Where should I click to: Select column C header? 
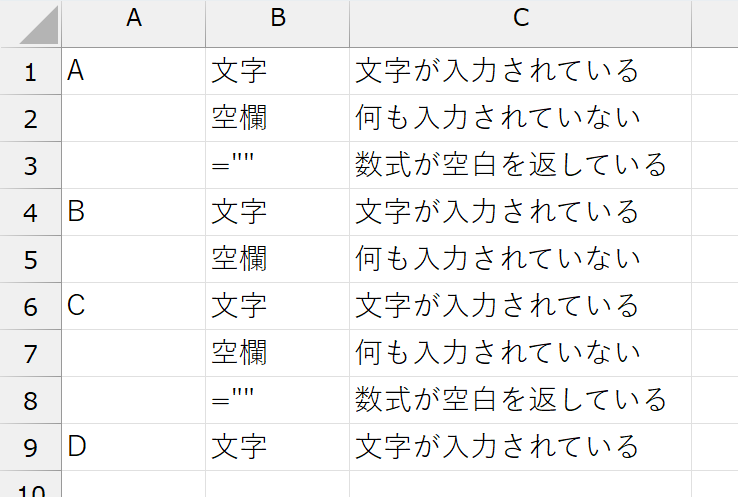tap(520, 18)
